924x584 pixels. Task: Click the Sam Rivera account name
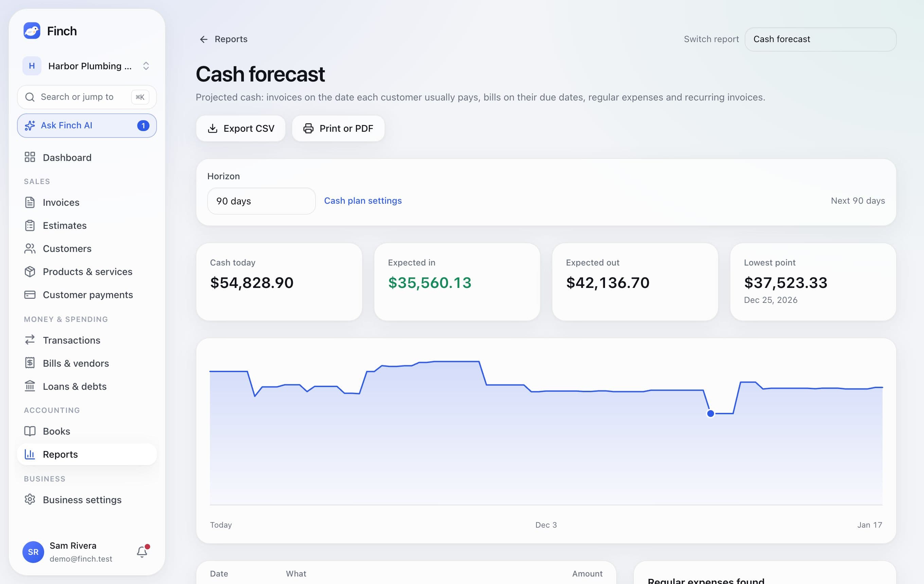tap(73, 545)
